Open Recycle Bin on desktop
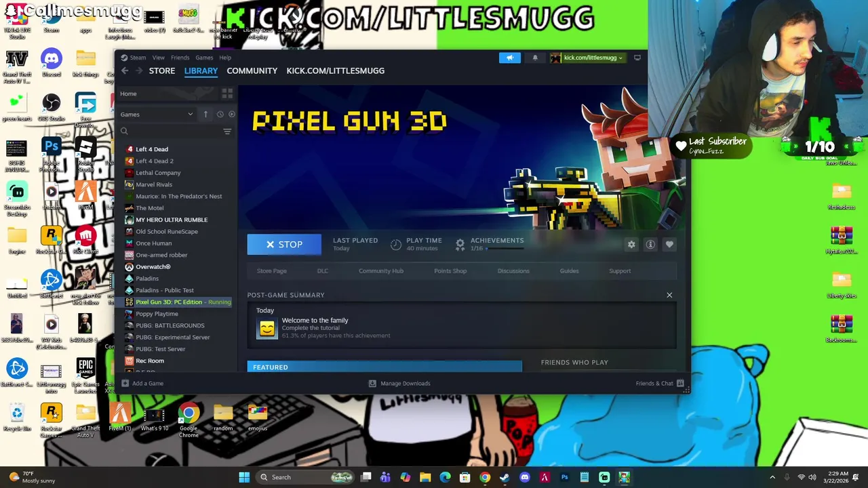Viewport: 868px width, 488px height. click(17, 418)
